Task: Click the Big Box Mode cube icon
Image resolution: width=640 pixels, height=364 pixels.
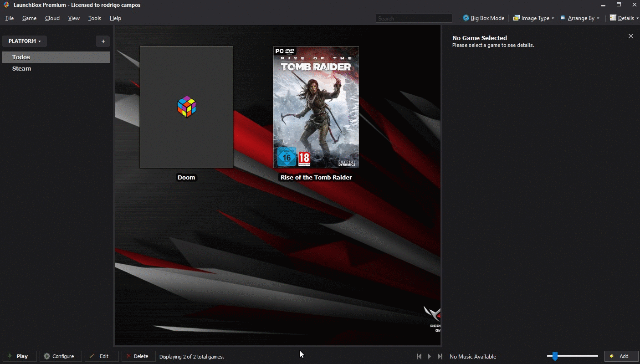Action: point(466,18)
